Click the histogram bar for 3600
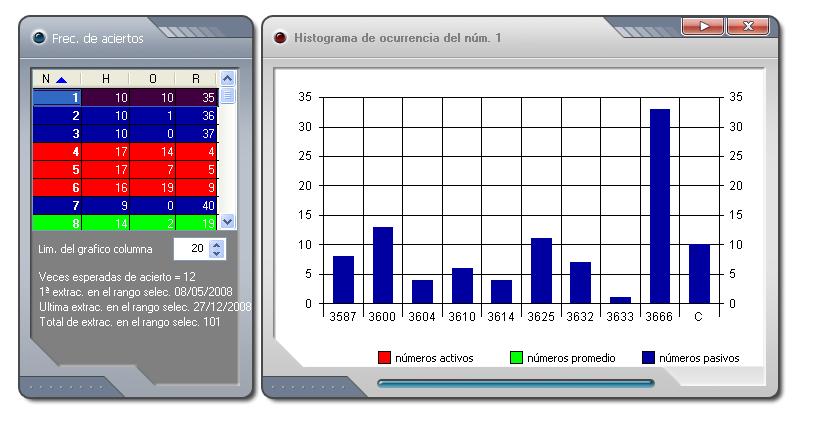 tap(383, 265)
